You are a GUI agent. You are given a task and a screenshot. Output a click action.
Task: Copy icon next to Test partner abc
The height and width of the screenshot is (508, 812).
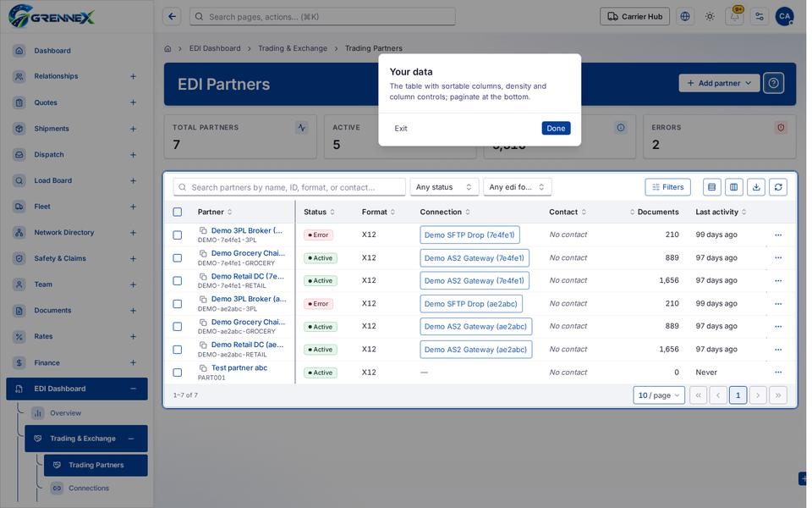click(203, 368)
